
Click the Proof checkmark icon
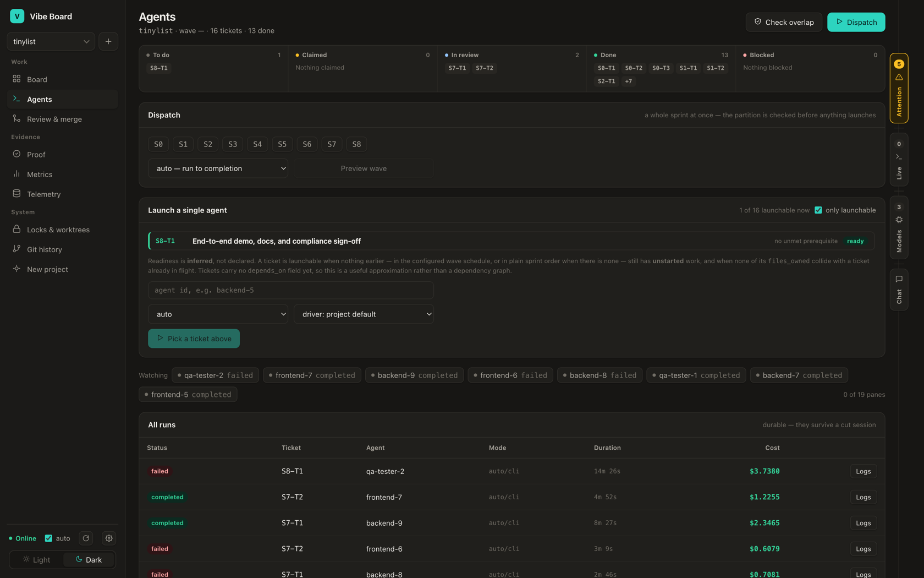coord(16,154)
